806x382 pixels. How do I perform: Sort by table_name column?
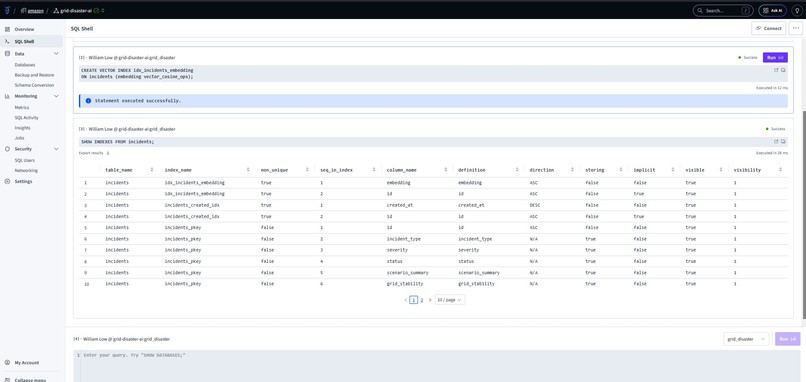(152, 170)
